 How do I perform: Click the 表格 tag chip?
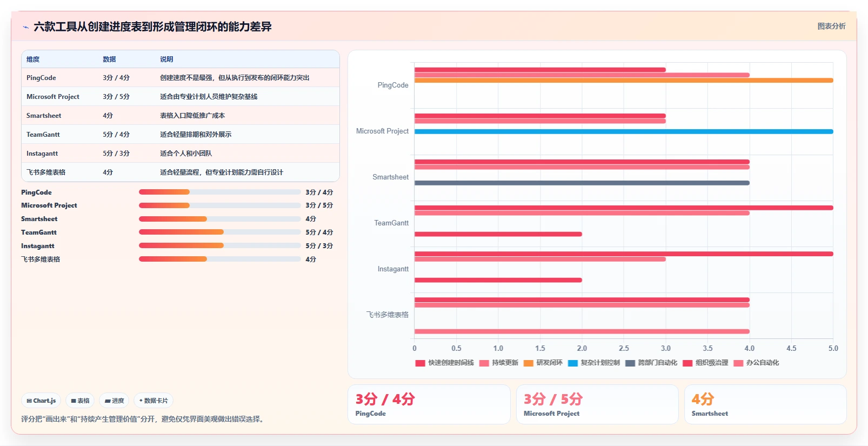point(80,401)
